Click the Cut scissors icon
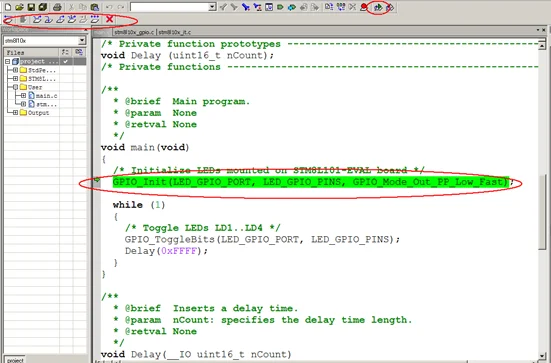The width and height of the screenshot is (551, 363). pos(71,7)
